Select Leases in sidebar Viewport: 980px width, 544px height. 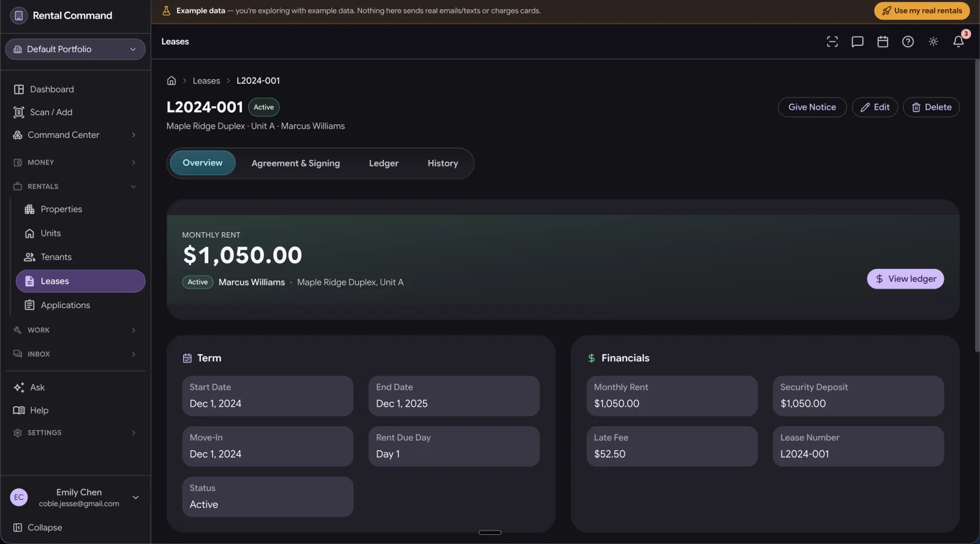(80, 281)
